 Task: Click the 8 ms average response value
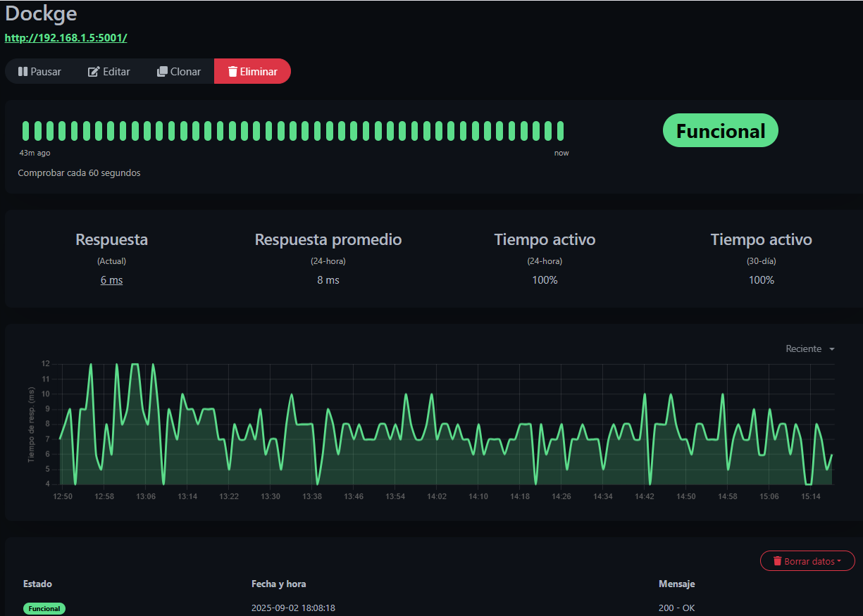[x=328, y=280]
